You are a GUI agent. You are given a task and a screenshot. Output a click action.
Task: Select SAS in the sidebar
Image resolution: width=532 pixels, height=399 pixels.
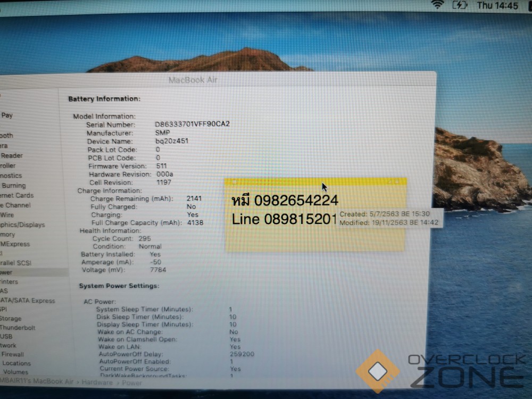(x=4, y=291)
